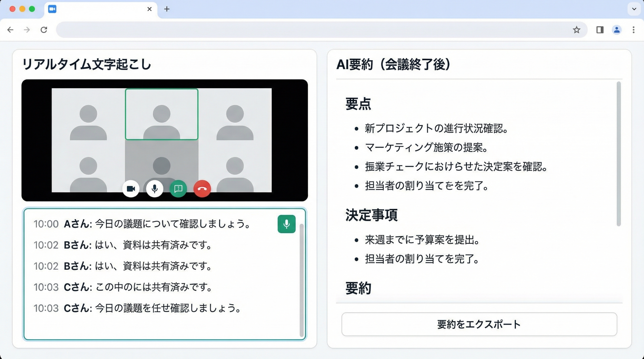The height and width of the screenshot is (359, 644).
Task: Toggle the green microphone in the transcript box
Action: pos(286,224)
